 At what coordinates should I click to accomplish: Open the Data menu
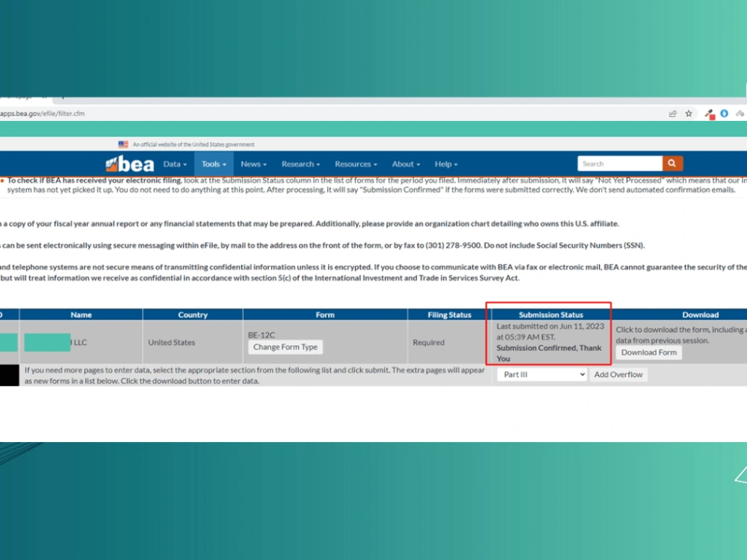click(174, 164)
